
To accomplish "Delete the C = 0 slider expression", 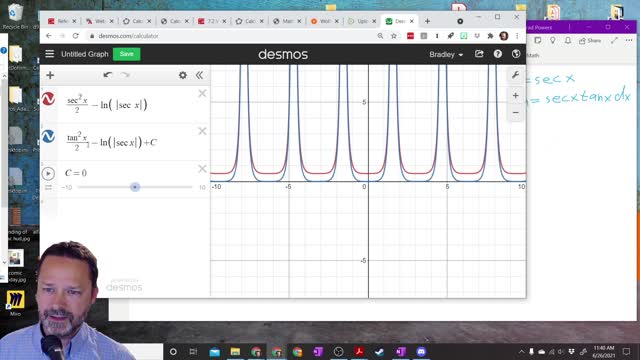I will click(x=202, y=169).
